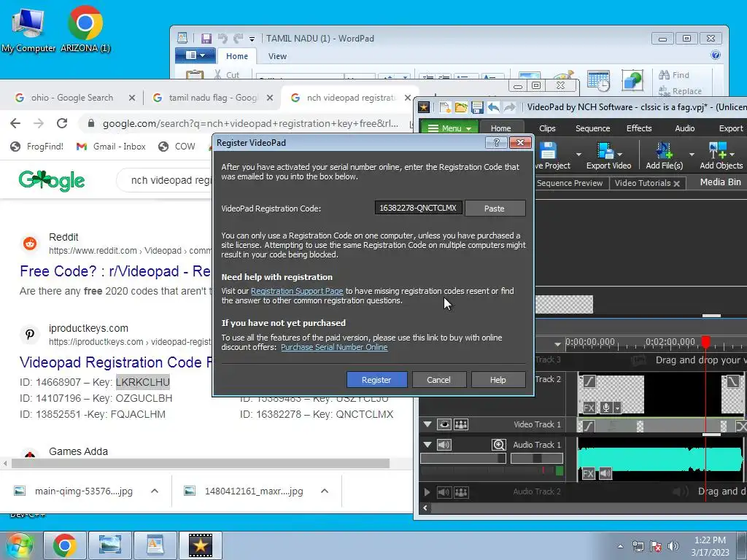Open the WordPad View ribbon tab
This screenshot has width=747, height=560.
tap(277, 56)
